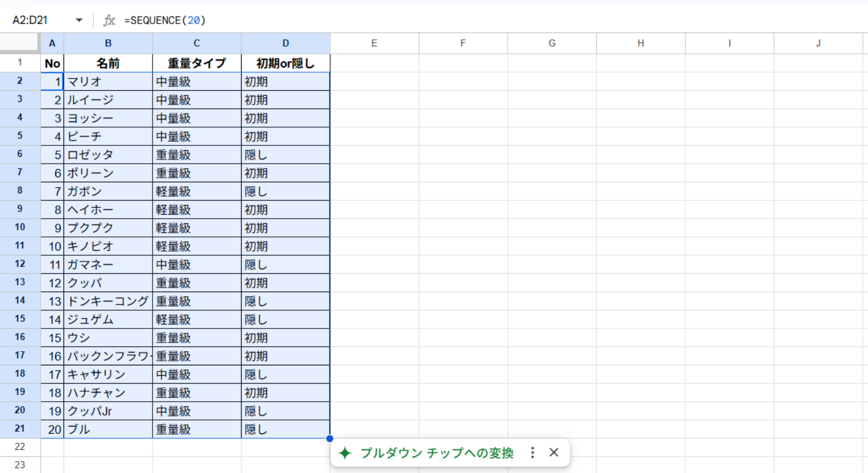Click the キャサリン cell
Screen dimensions: 868x473
pos(108,374)
